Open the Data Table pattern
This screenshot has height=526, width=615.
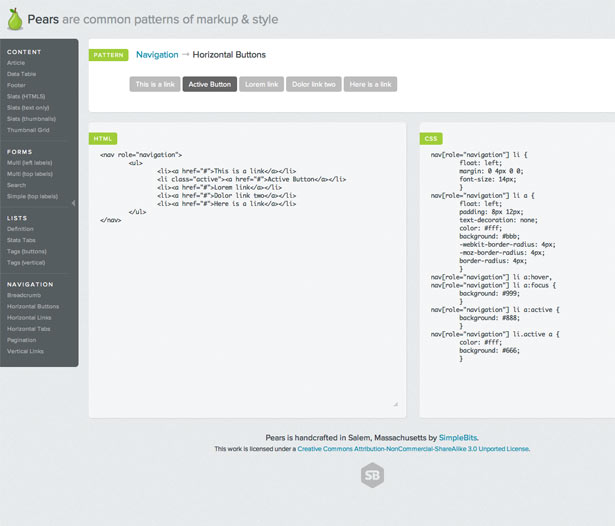pos(22,74)
